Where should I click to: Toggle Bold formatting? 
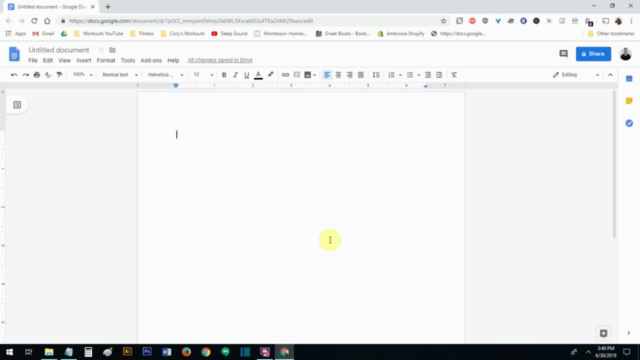[x=224, y=75]
